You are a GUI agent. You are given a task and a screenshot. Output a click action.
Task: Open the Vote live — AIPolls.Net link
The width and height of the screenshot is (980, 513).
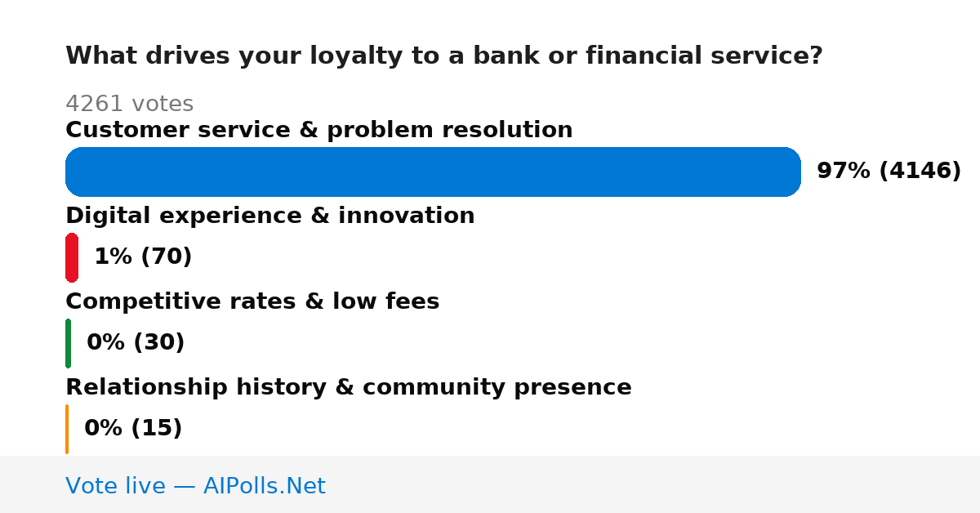pyautogui.click(x=195, y=487)
